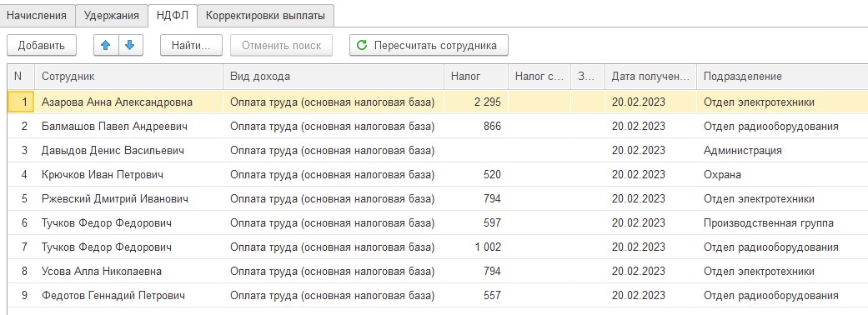This screenshot has width=868, height=315.
Task: Open the Удержания tab
Action: click(x=111, y=16)
